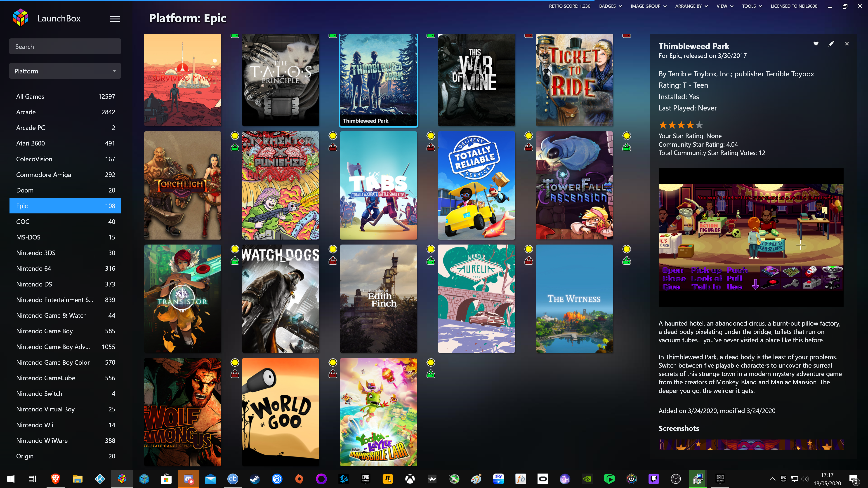868x488 pixels.
Task: Click the fifth grey star in the rating
Action: coord(700,125)
